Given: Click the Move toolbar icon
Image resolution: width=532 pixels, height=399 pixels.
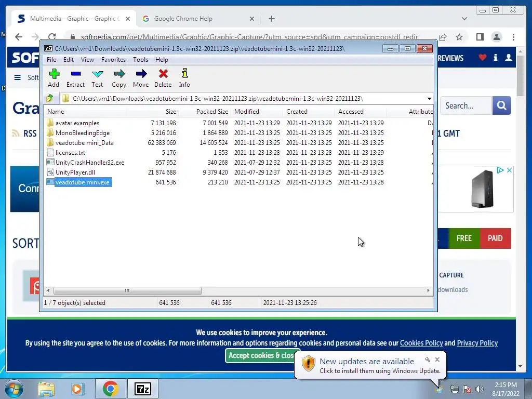Looking at the screenshot, I should coord(141,78).
